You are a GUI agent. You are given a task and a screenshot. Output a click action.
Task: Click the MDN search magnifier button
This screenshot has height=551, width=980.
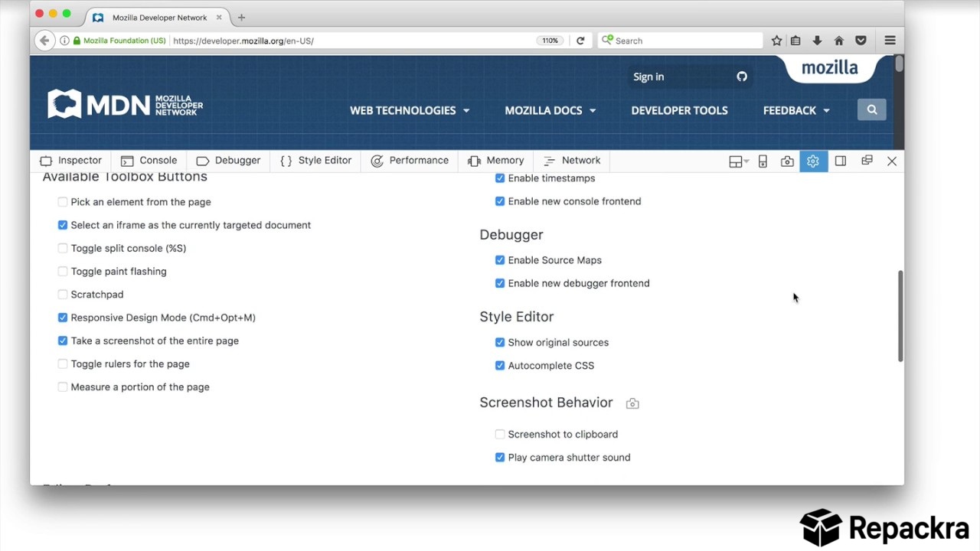[872, 110]
